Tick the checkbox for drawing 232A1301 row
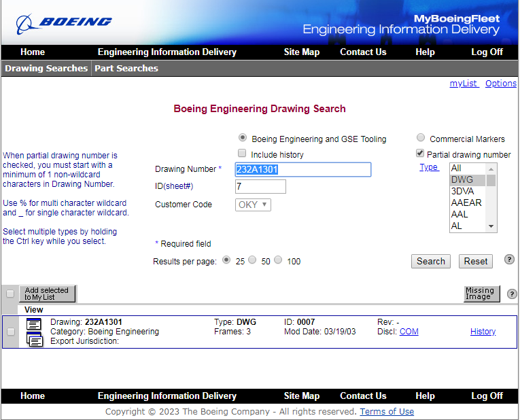Image resolution: width=520 pixels, height=420 pixels. pyautogui.click(x=11, y=332)
